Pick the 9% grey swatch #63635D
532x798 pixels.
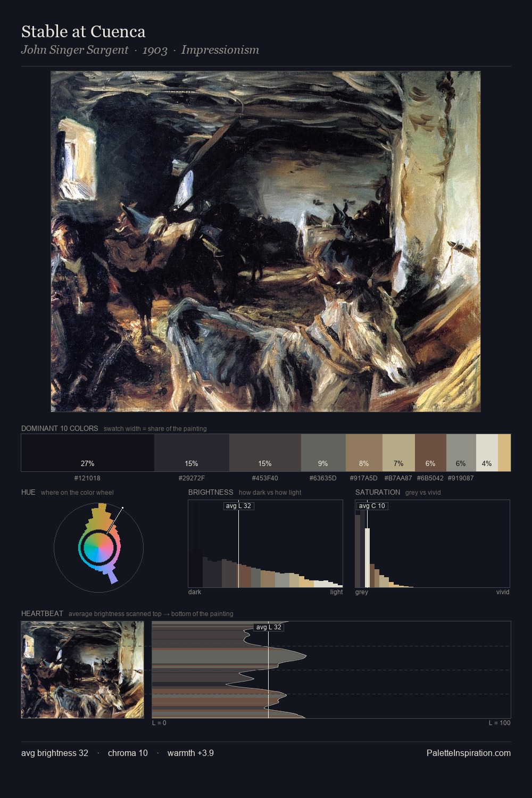point(323,453)
